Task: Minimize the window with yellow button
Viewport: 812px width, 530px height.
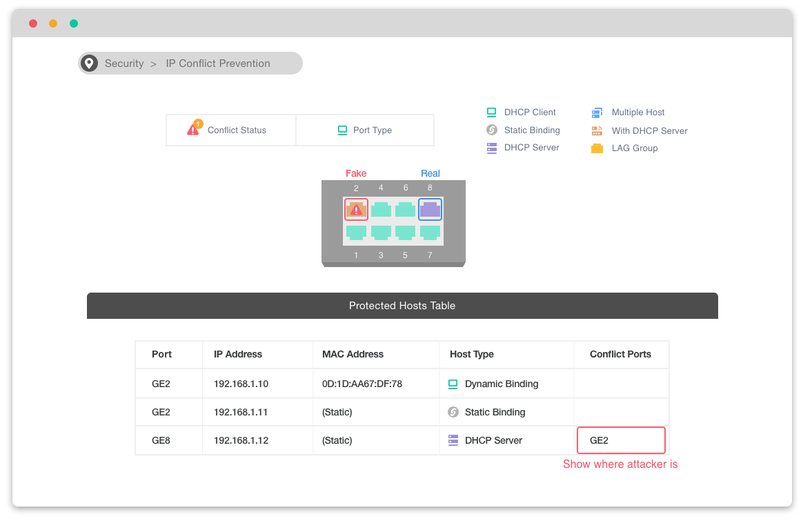Action: click(53, 23)
